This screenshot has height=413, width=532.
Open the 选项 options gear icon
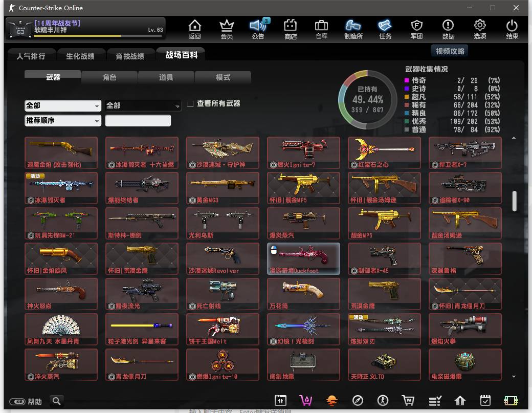[480, 29]
